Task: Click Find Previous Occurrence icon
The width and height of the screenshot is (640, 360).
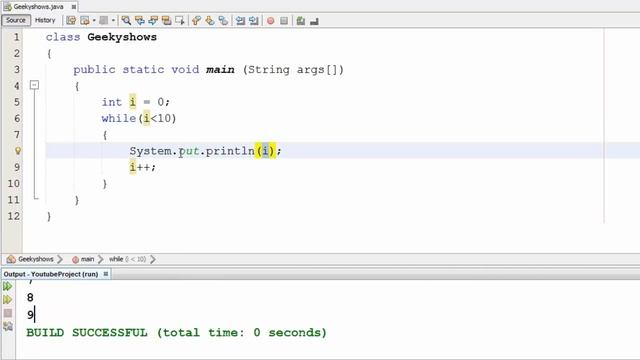Action: click(140, 20)
